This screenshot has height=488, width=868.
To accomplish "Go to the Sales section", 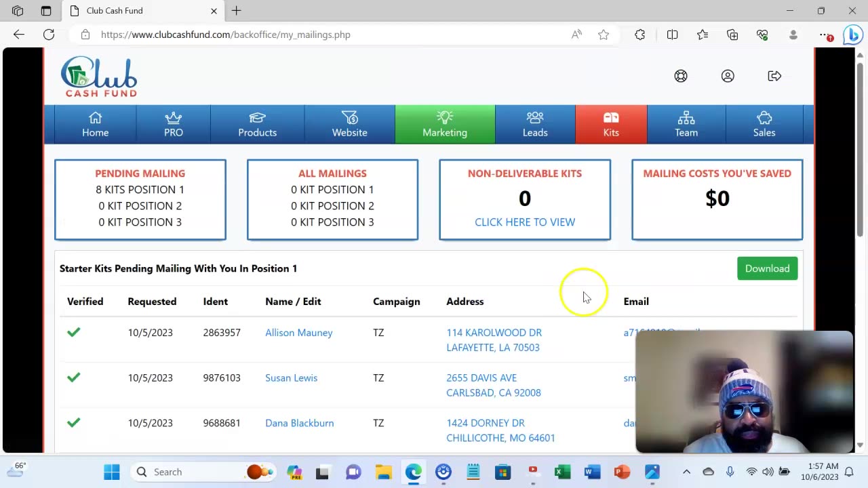I will [764, 125].
